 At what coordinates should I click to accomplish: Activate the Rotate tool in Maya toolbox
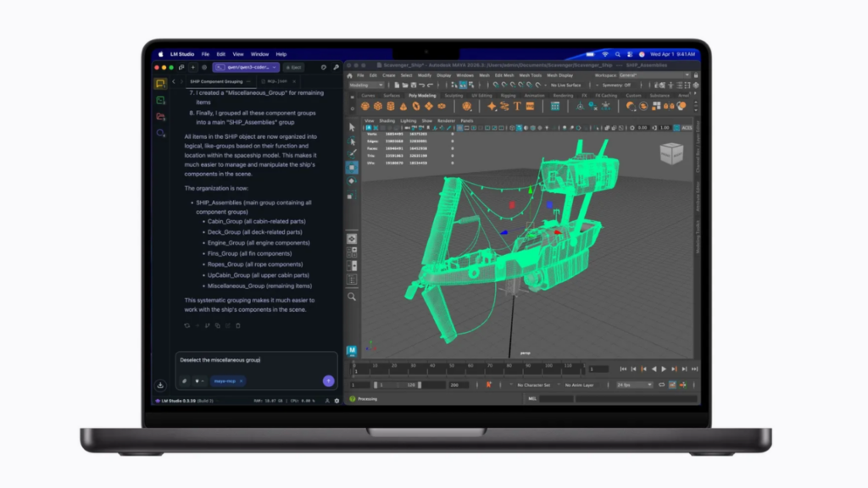coord(352,181)
